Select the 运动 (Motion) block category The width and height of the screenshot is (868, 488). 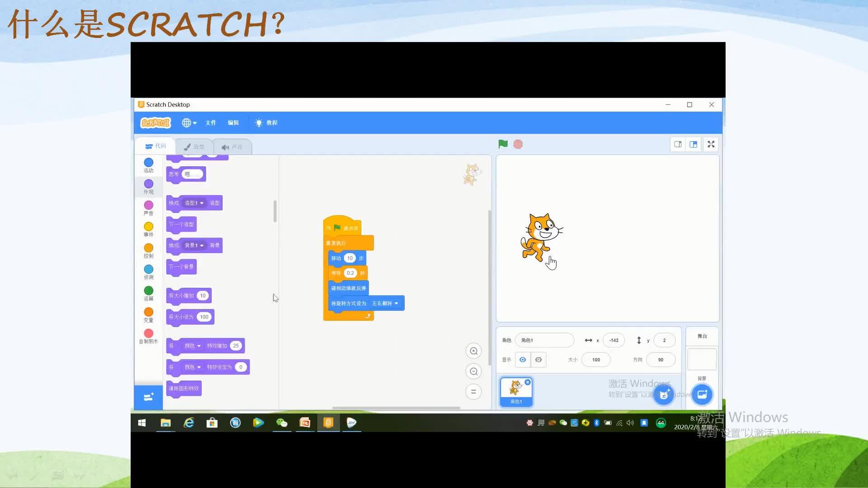click(148, 165)
